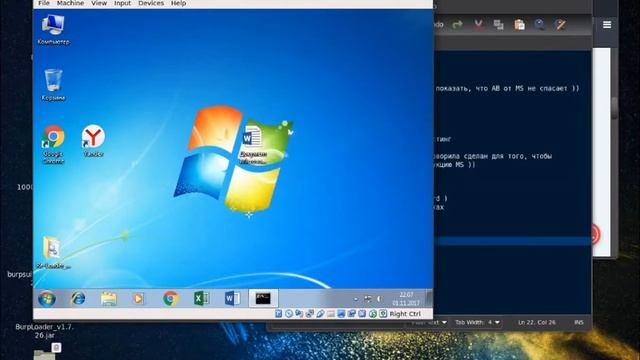Open the Windows 7 Start menu
The width and height of the screenshot is (640, 360).
coord(47,299)
